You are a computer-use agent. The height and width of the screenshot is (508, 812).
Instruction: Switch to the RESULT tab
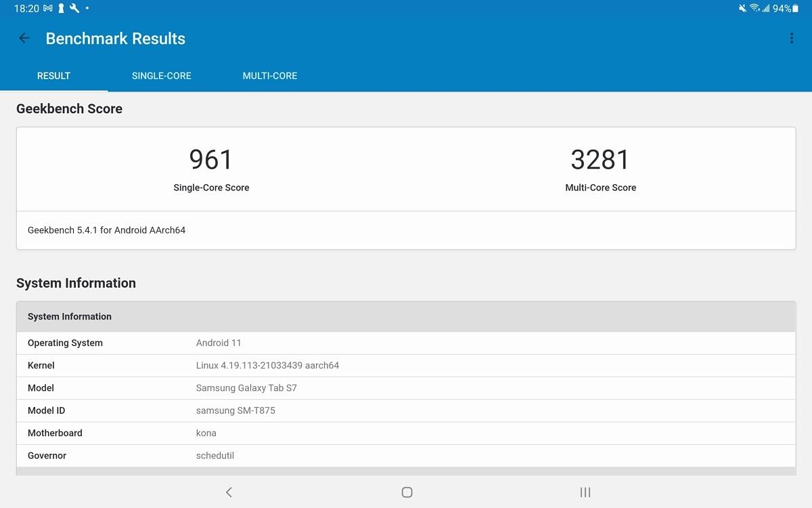point(53,76)
